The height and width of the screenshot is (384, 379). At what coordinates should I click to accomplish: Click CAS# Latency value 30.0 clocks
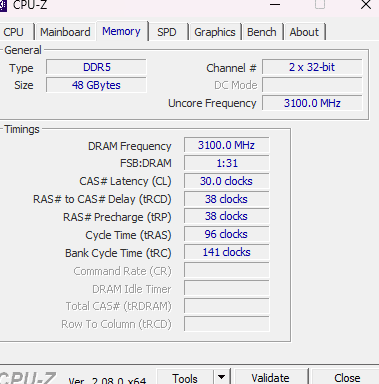click(227, 181)
